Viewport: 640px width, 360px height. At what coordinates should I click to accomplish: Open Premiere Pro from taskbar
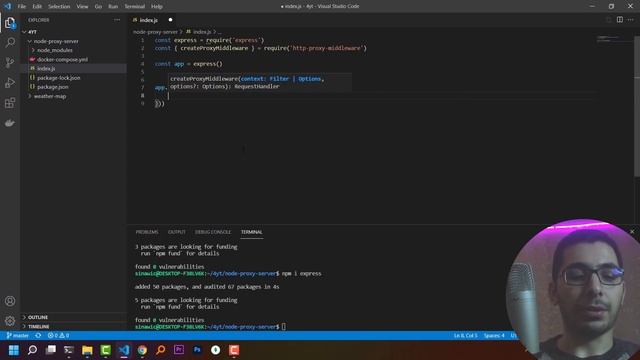179,350
